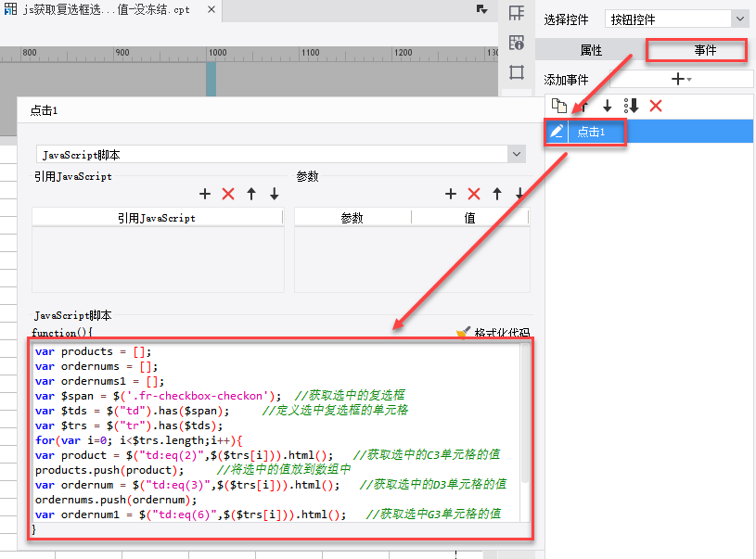Click the for loop line in script
The height and width of the screenshot is (559, 756).
tap(139, 440)
